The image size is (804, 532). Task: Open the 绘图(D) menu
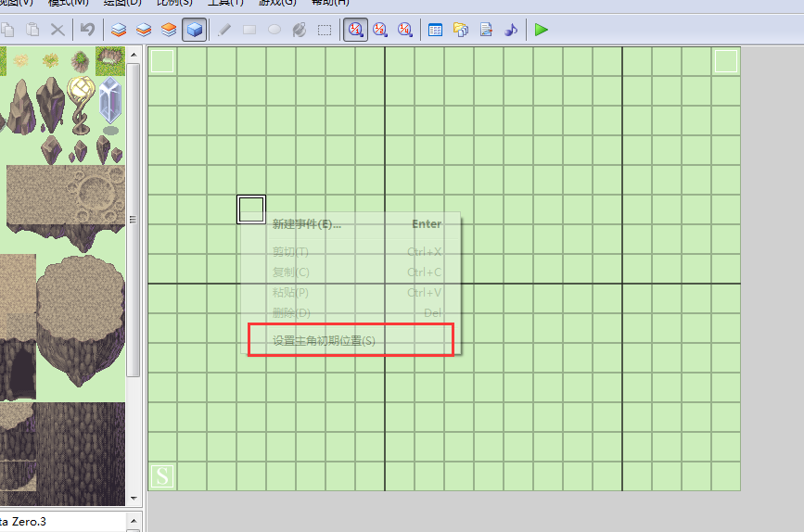point(122,3)
